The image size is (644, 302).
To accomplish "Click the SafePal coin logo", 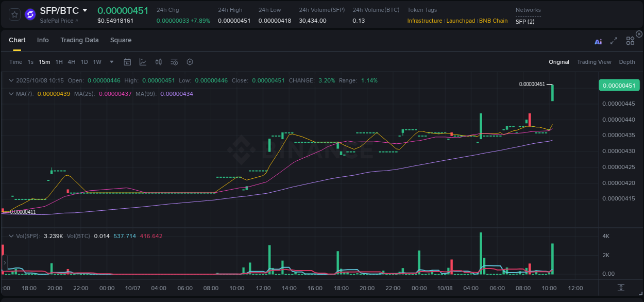I will [29, 14].
